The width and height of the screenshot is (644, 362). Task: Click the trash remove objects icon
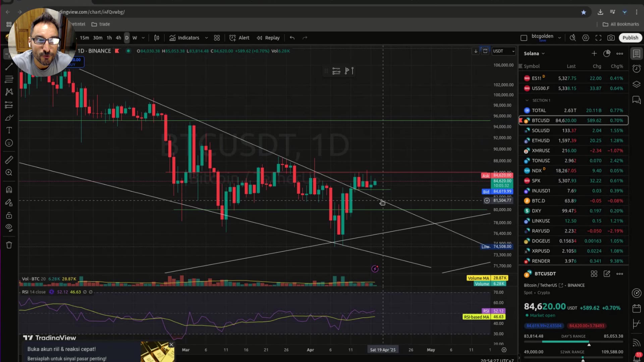9,245
